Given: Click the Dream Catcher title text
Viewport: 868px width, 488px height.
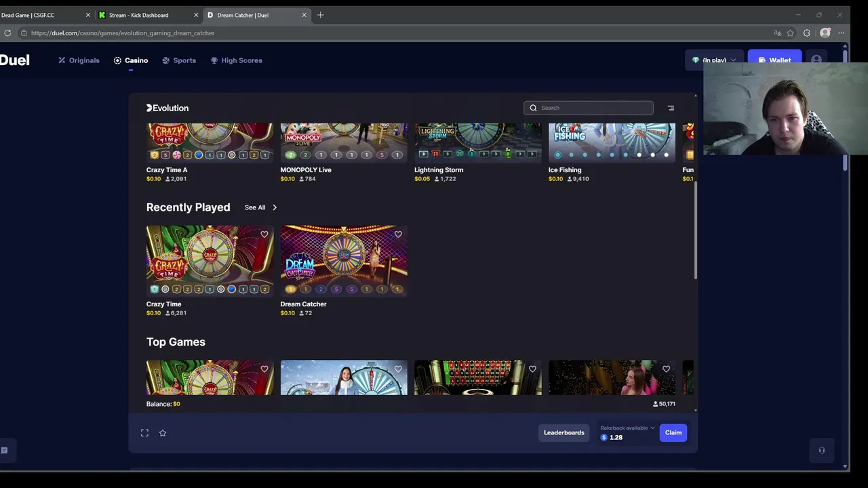Looking at the screenshot, I should (x=303, y=304).
